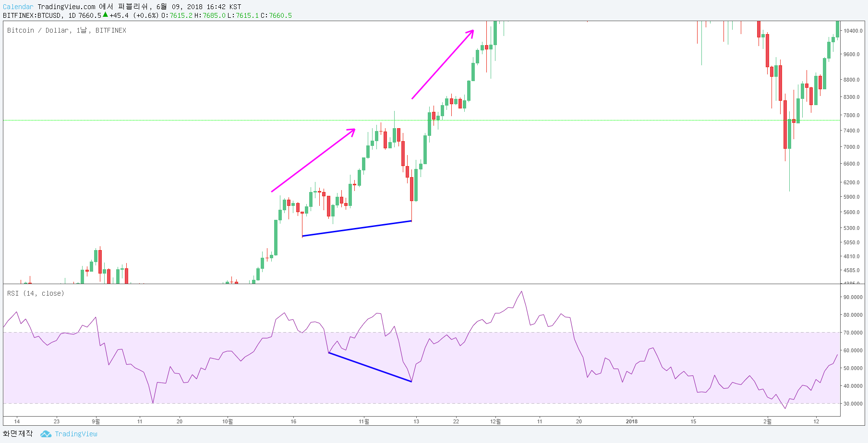Click the 화면제작 text at bottom left
Image resolution: width=868 pixels, height=443 pixels.
(18, 433)
